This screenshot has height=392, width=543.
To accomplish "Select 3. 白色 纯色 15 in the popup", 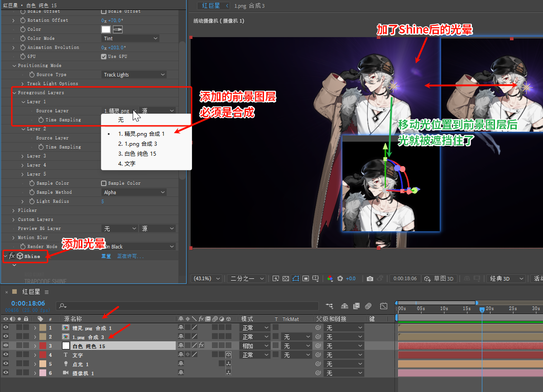I will tap(137, 153).
